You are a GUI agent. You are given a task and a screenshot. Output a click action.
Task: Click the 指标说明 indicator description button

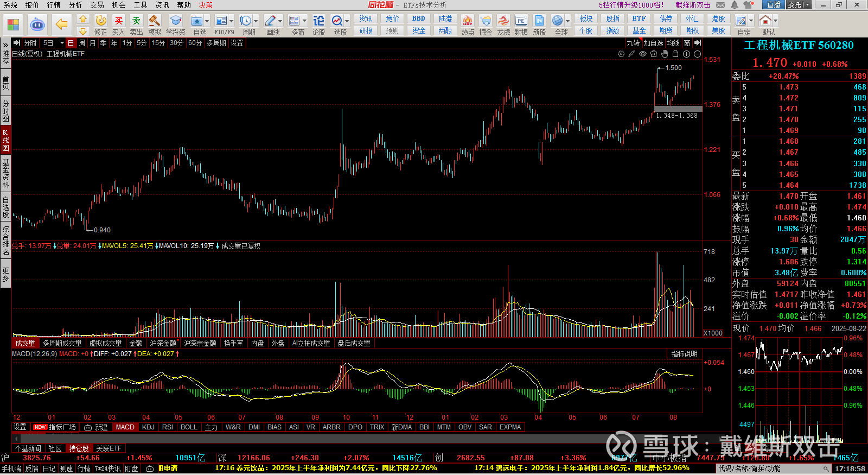point(684,354)
